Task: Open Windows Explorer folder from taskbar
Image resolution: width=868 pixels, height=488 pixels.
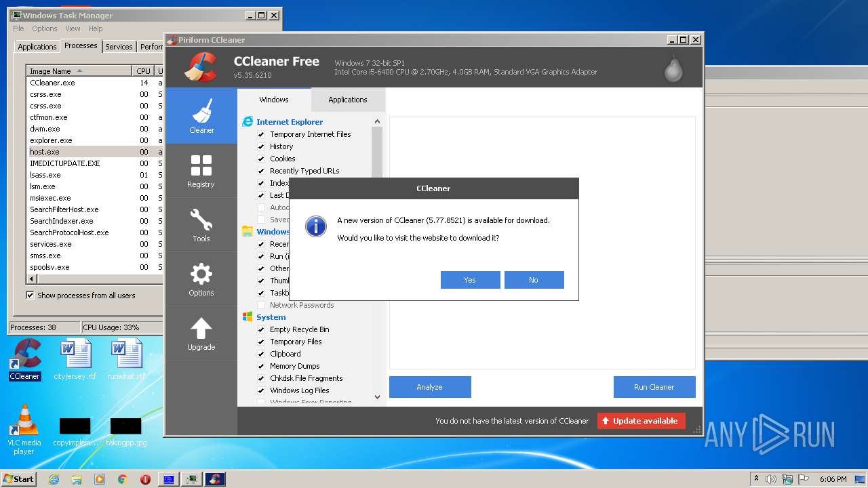Action: tap(77, 479)
